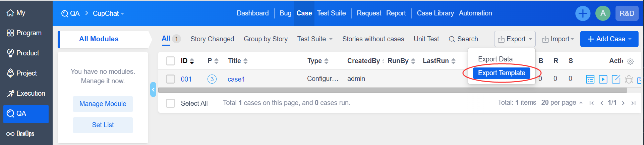Screen dimensions: 644x145
Task: Open the case1 title link
Action: (236, 79)
